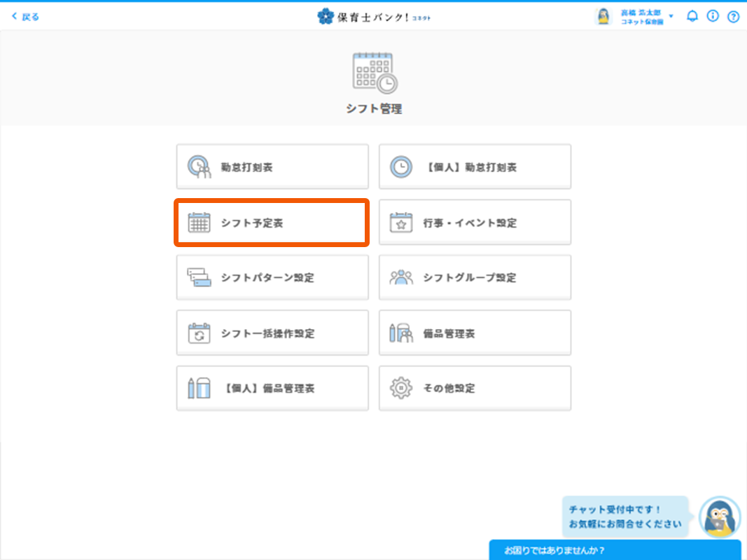Click the help question mark icon
The image size is (747, 560).
coord(733,16)
